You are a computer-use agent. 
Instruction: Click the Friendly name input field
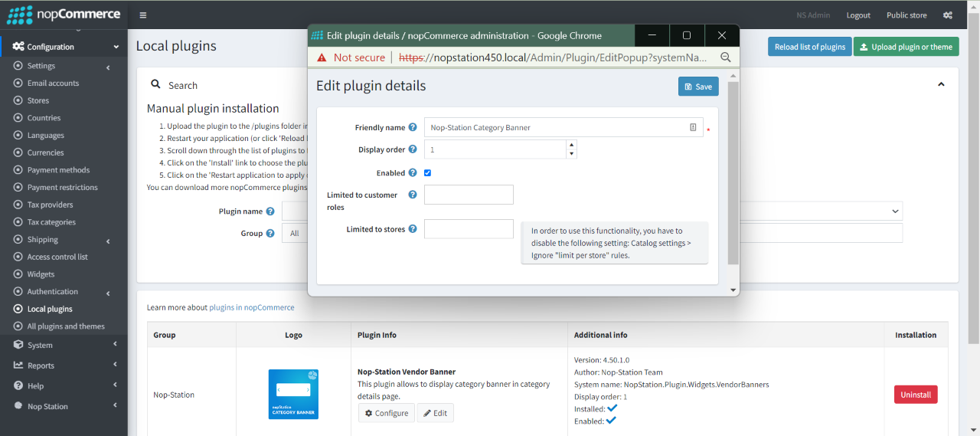563,127
